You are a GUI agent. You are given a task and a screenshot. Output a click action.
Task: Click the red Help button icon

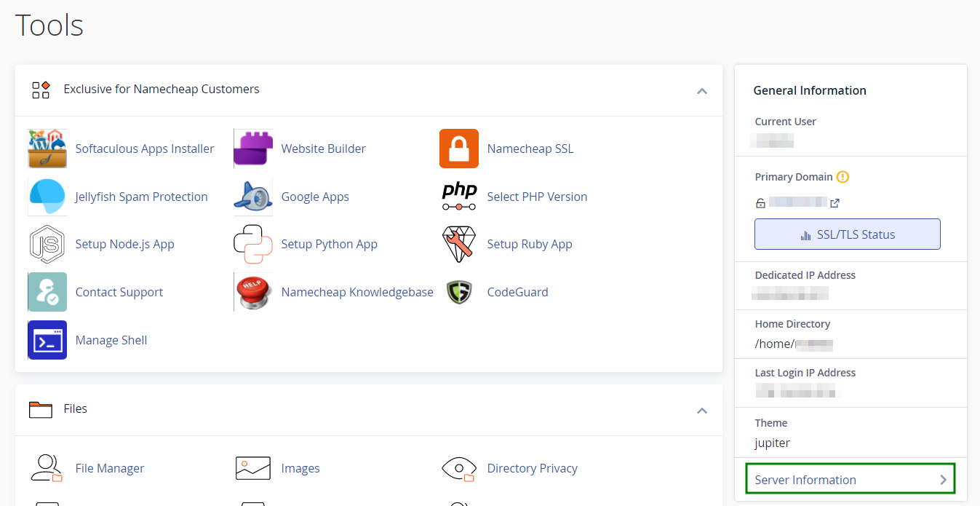[253, 292]
